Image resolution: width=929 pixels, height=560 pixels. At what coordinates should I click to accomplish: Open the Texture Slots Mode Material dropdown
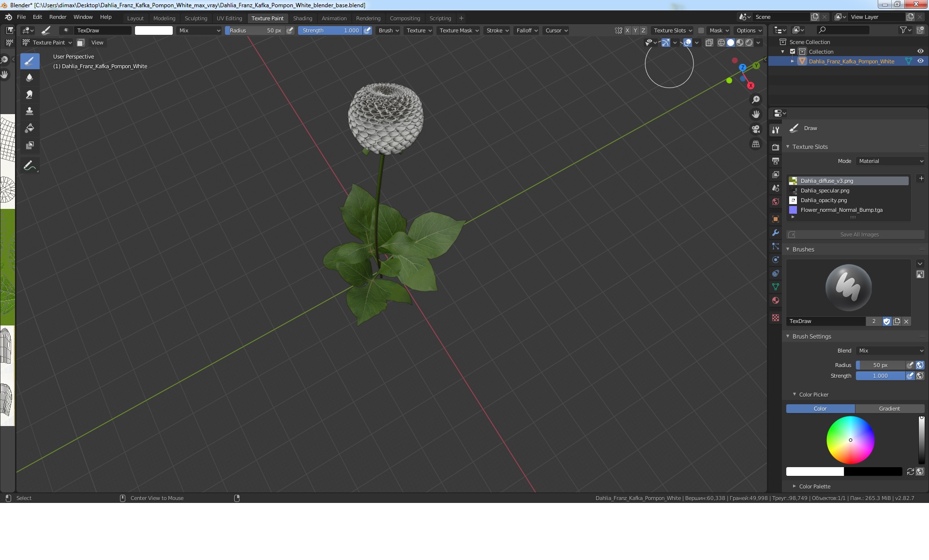coord(891,161)
